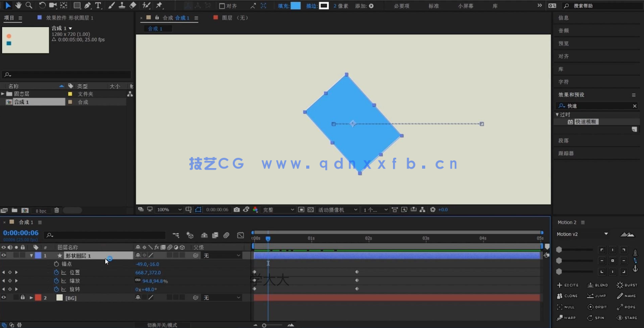Activate the Pen tool
This screenshot has height=328, width=644.
tap(88, 6)
